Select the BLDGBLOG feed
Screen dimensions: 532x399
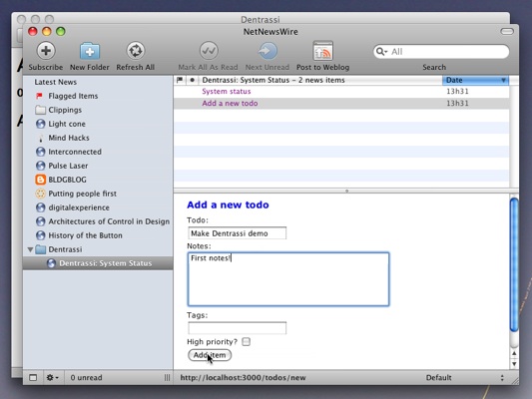click(x=67, y=180)
